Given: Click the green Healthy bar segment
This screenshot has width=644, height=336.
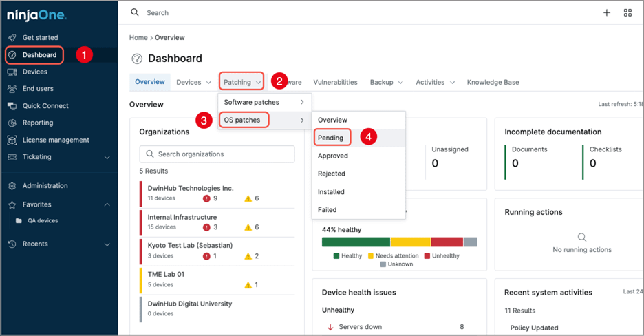Looking at the screenshot, I should pos(356,242).
